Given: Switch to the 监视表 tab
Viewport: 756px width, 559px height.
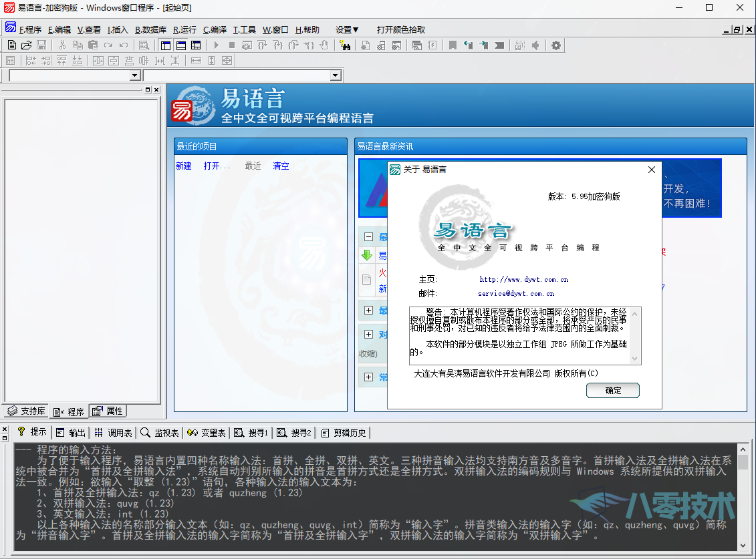Looking at the screenshot, I should coord(160,433).
